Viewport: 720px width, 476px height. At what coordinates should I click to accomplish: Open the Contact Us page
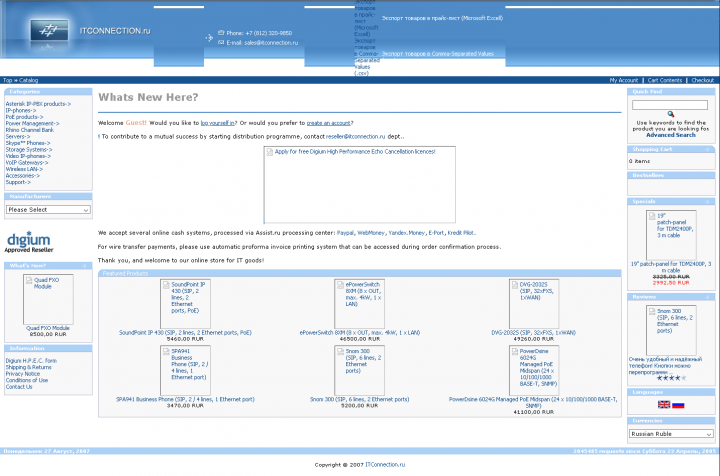(19, 386)
